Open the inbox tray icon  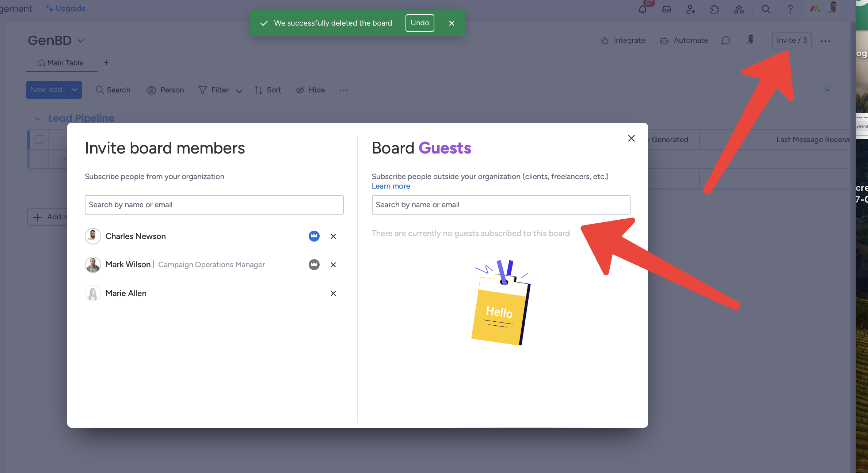667,9
